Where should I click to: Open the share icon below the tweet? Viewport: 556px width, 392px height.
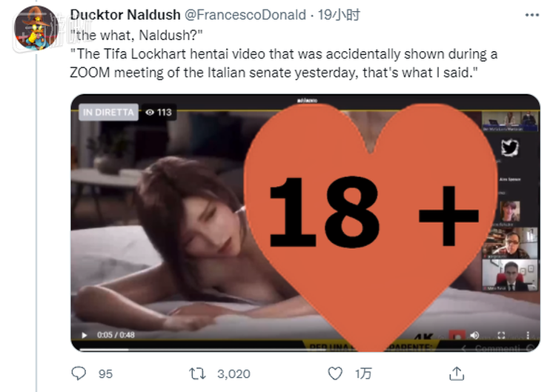pos(457,373)
